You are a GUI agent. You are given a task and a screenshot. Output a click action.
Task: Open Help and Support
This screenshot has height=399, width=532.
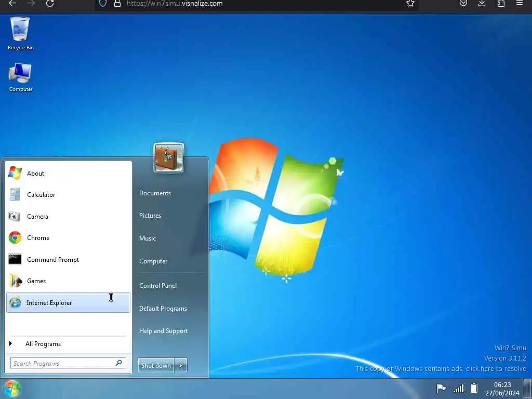[163, 331]
